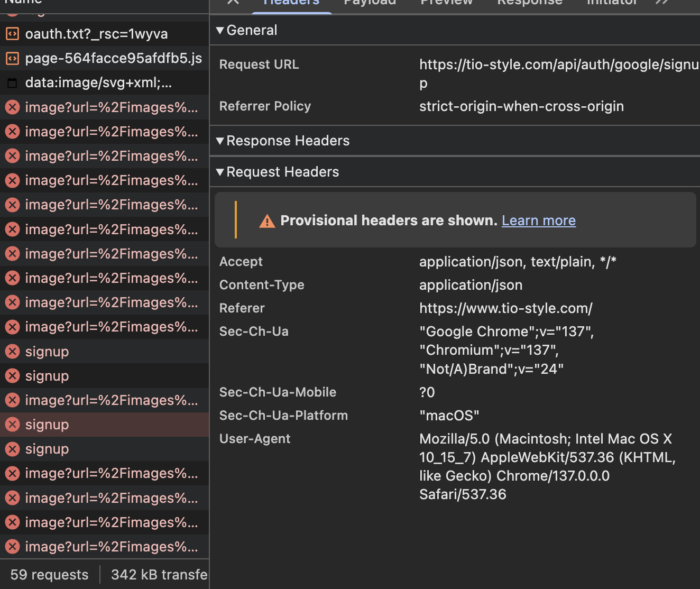
Task: Click the Referrer Policy label
Action: point(265,106)
